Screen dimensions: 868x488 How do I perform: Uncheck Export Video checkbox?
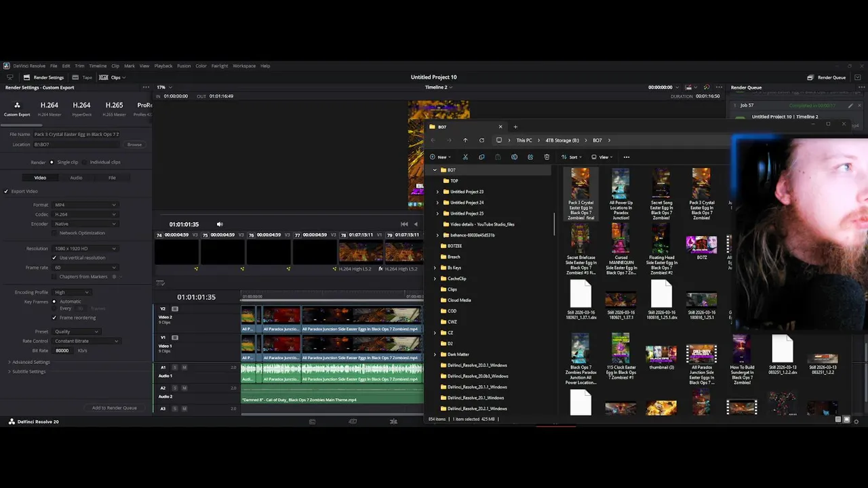coord(6,191)
